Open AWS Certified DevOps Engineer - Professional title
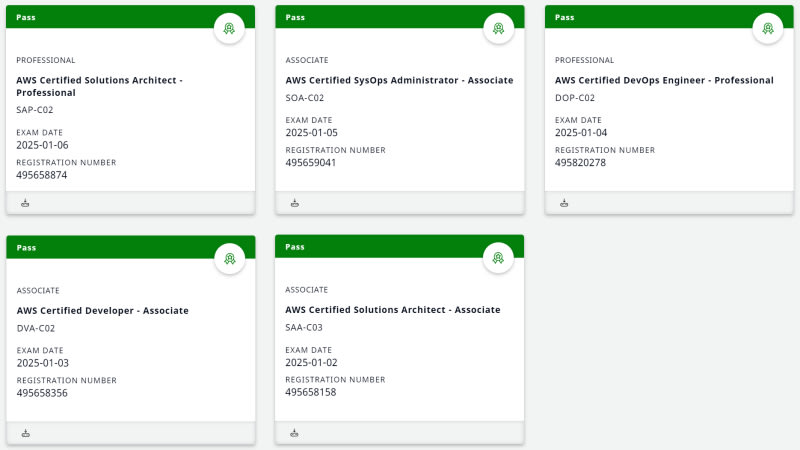Viewport: 800px width, 450px height. 664,80
